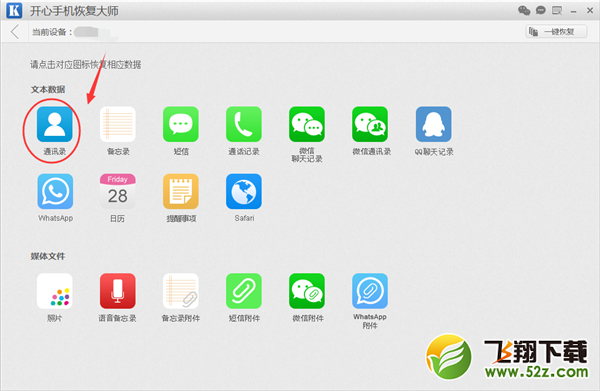Viewport: 600px width, 391px height.
Task: Click the 媒体文件 section heading
Action: click(48, 256)
